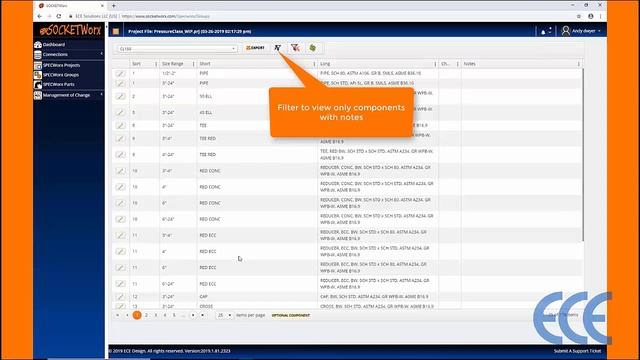Viewport: 640px width, 360px height.
Task: Edit the RED CONC 6"-24" row
Action: (x=120, y=219)
